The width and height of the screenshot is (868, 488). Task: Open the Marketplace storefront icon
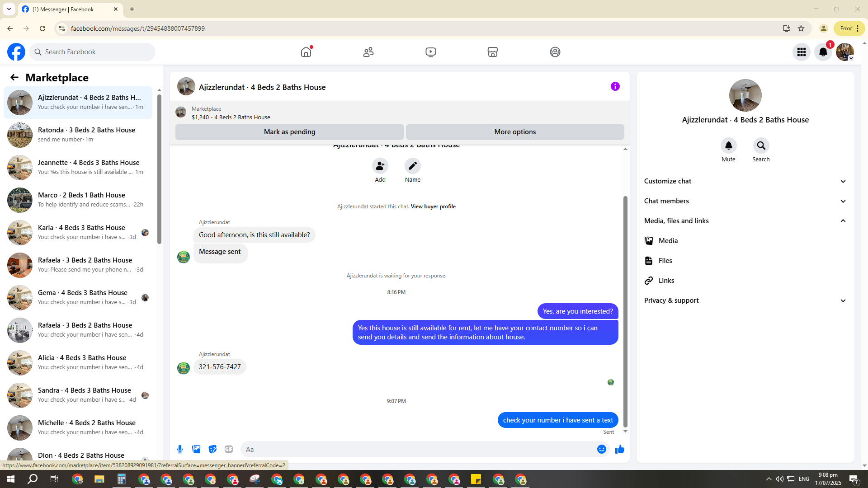point(493,52)
